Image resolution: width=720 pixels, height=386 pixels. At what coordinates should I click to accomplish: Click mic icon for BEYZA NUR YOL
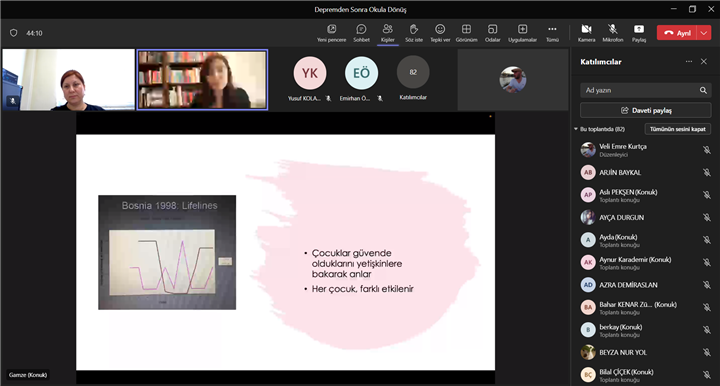coord(707,352)
